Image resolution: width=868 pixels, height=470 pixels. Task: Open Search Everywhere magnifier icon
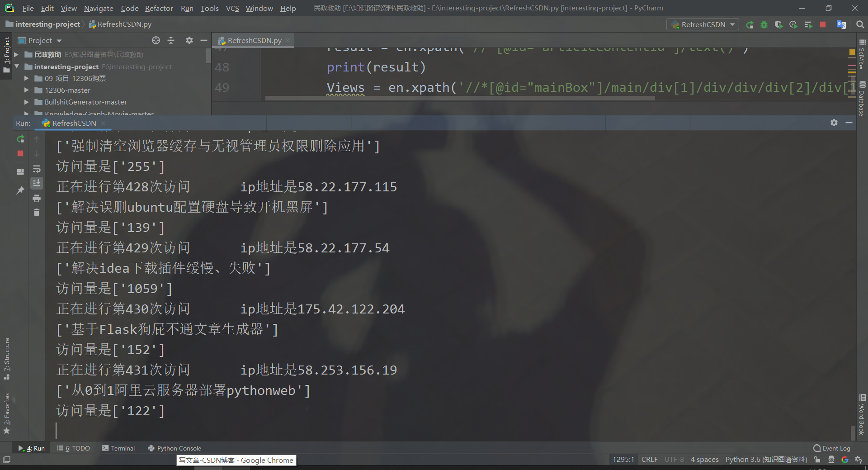860,24
